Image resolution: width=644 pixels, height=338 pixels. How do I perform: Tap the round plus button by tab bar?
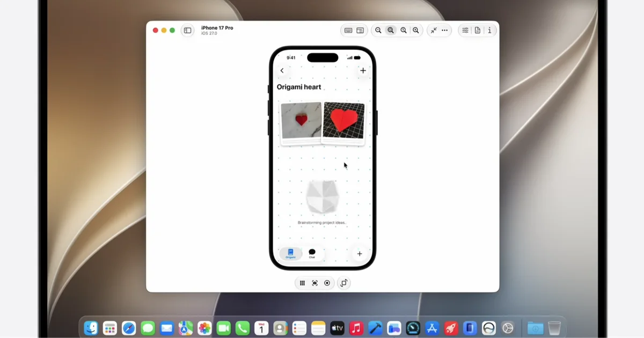click(360, 254)
